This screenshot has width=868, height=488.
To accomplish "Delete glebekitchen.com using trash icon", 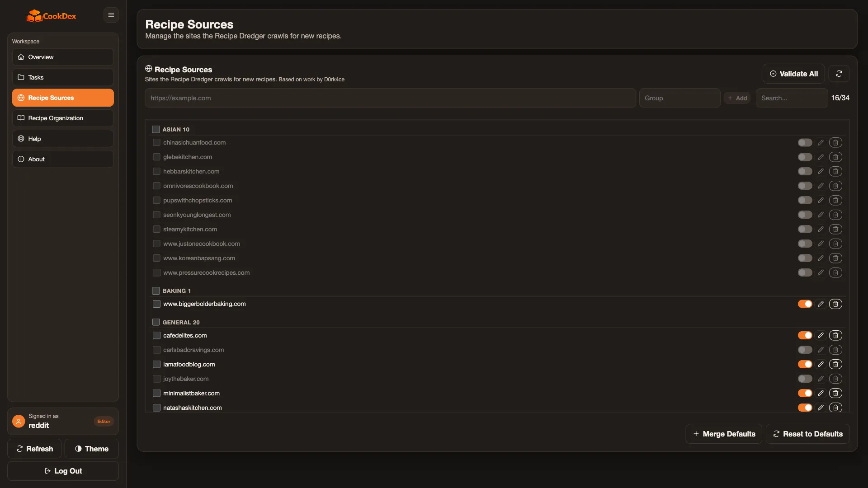I will pyautogui.click(x=835, y=157).
